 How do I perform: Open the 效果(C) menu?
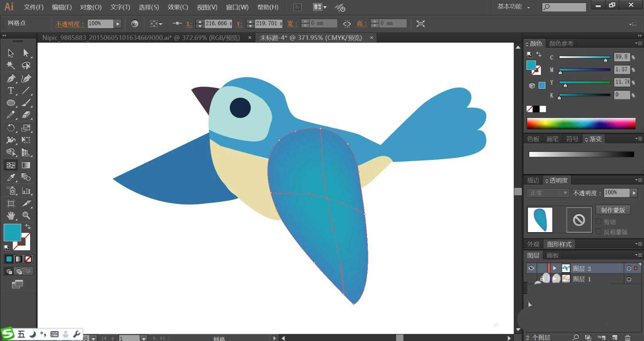pyautogui.click(x=178, y=7)
